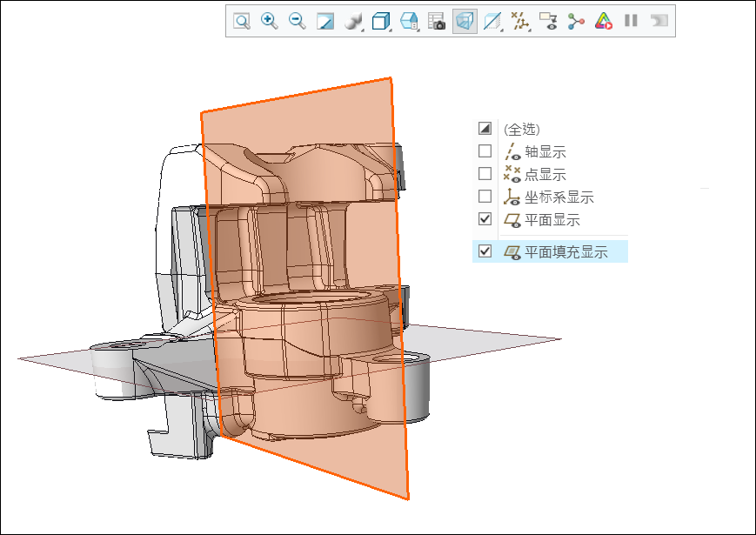
Task: Click the pause toolbar icon
Action: [x=632, y=23]
